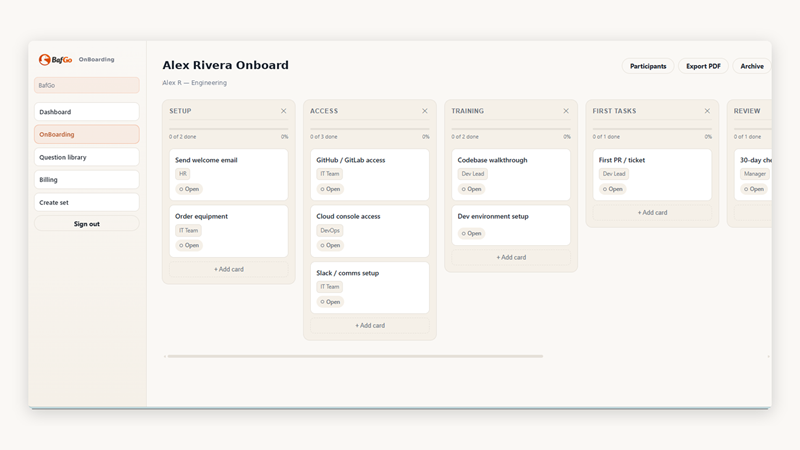Toggle Open status on Cloud console access
Viewport: 800px width, 450px height.
tap(330, 245)
